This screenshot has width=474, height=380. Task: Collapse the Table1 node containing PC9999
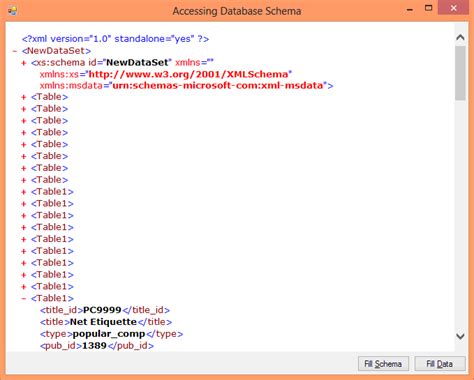coord(24,298)
